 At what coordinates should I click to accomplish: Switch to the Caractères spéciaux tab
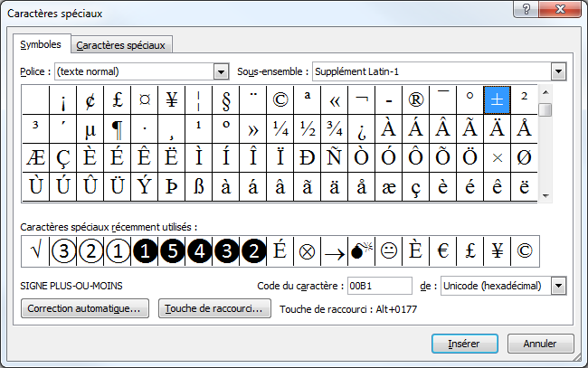pos(121,45)
